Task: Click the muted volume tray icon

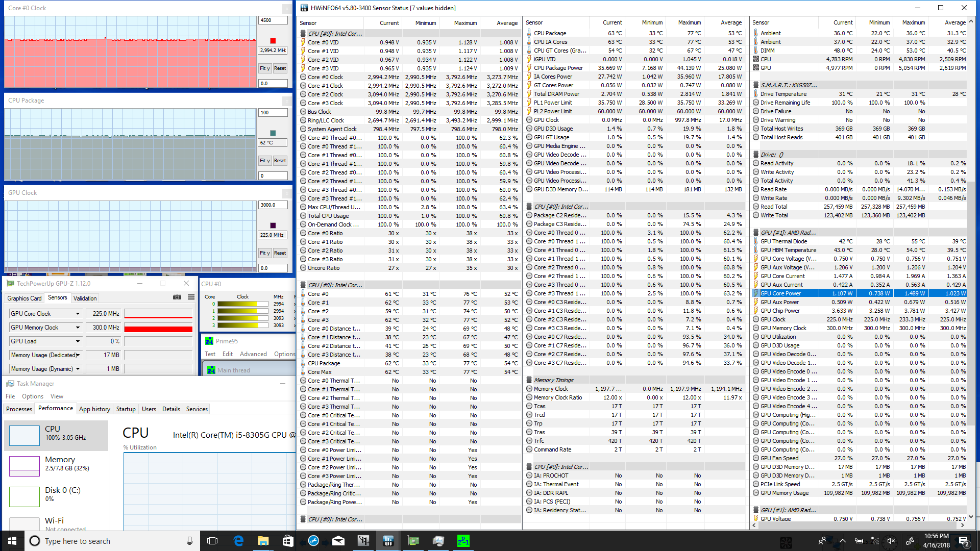Action: coord(891,541)
